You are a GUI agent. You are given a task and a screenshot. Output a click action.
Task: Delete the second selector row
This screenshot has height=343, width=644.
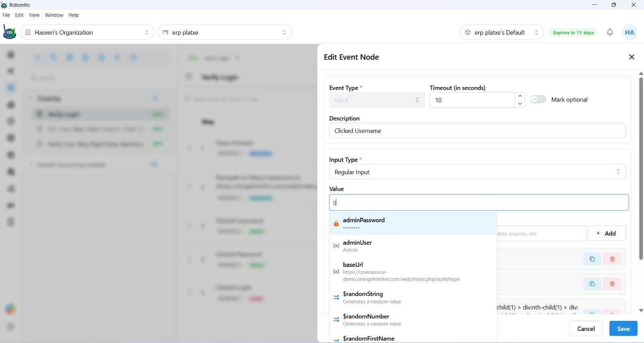click(x=612, y=284)
